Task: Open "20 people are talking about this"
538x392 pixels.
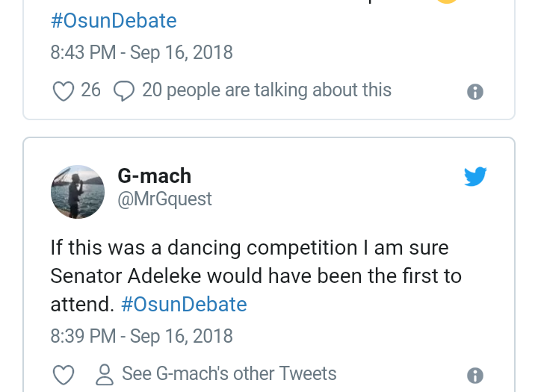Action: [266, 90]
